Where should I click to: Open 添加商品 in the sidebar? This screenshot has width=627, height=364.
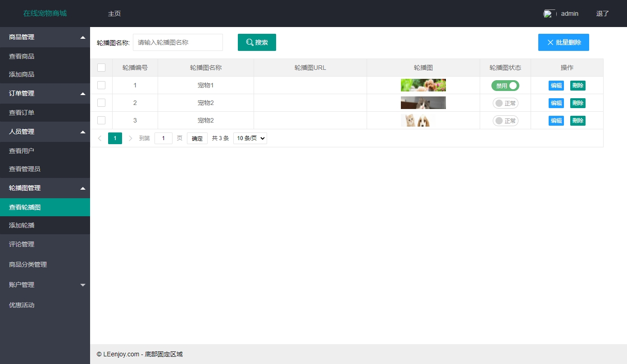[x=45, y=74]
